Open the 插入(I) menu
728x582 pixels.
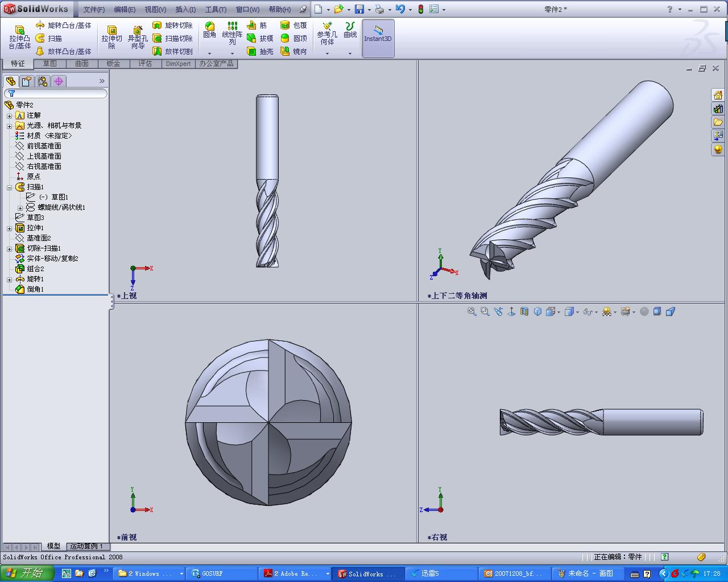pos(185,10)
